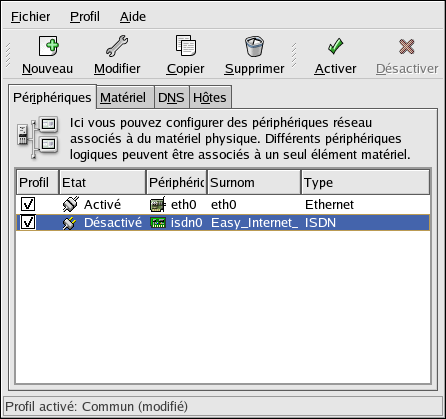Sort the list by the Etat column header
Viewport: 446px width, 419px height.
point(103,182)
